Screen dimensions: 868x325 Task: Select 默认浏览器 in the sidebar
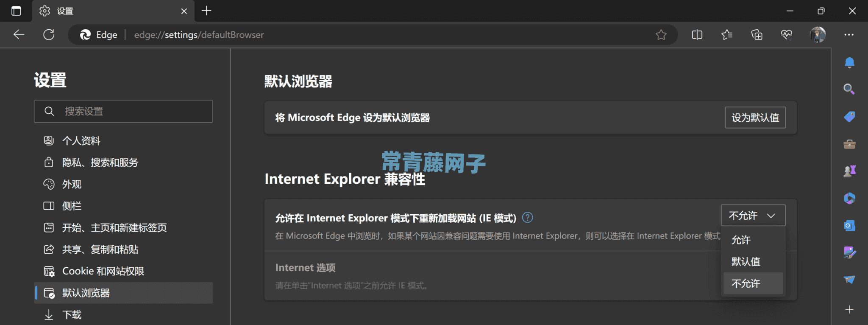(123, 293)
